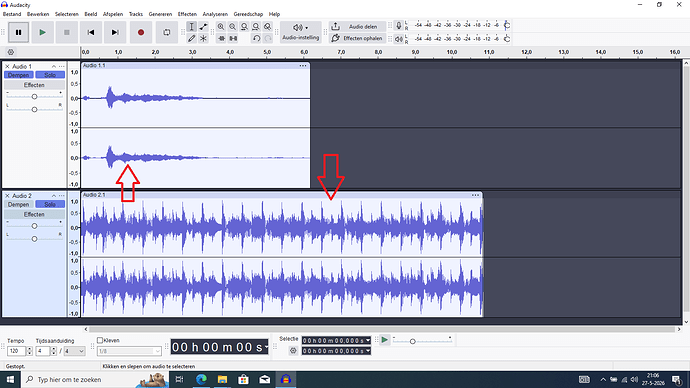The width and height of the screenshot is (690, 388).
Task: Trim audio outside selection icon
Action: (x=221, y=38)
